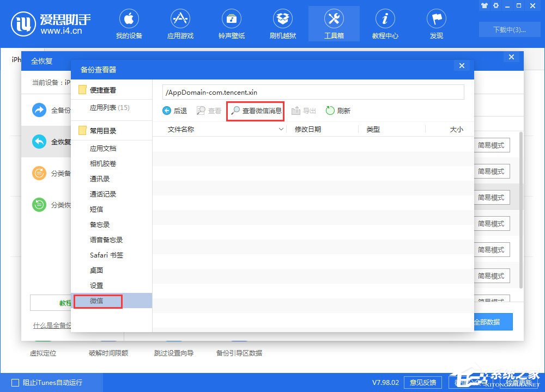
Task: Click the path input showing AppDomain-com.tencent.xin
Action: (x=313, y=93)
